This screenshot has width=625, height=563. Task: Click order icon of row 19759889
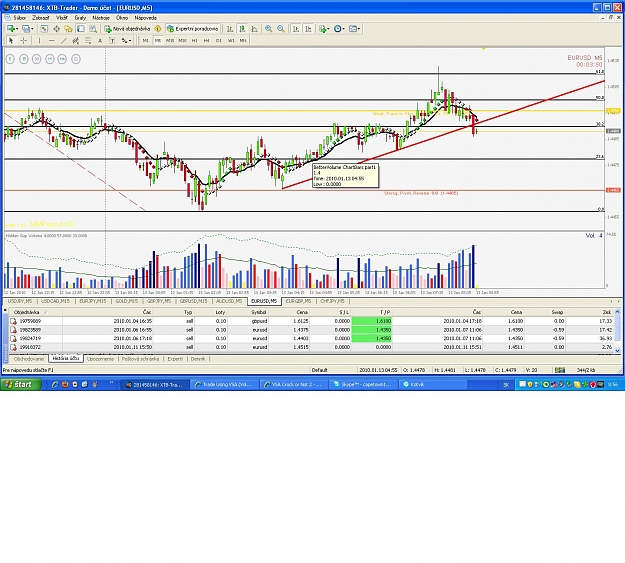tap(13, 321)
